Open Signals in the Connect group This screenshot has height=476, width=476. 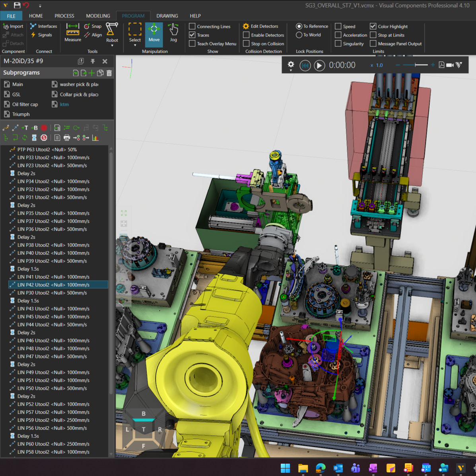tap(43, 35)
